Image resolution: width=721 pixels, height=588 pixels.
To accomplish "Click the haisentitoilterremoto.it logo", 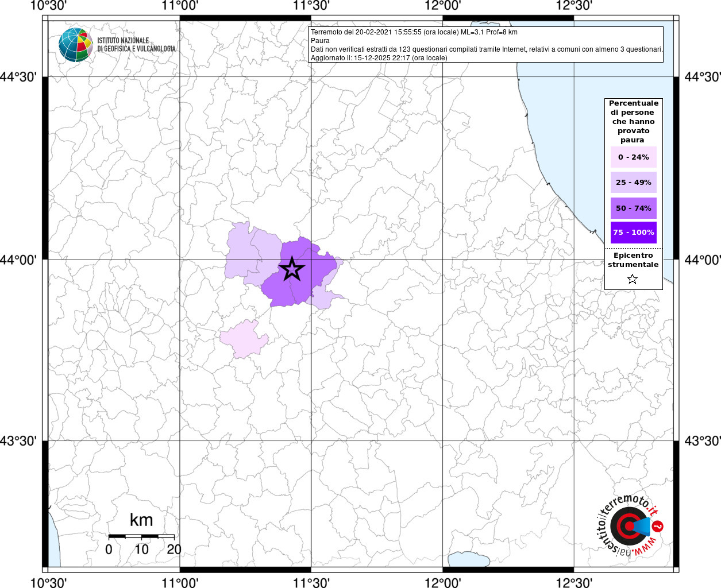I will point(630,525).
